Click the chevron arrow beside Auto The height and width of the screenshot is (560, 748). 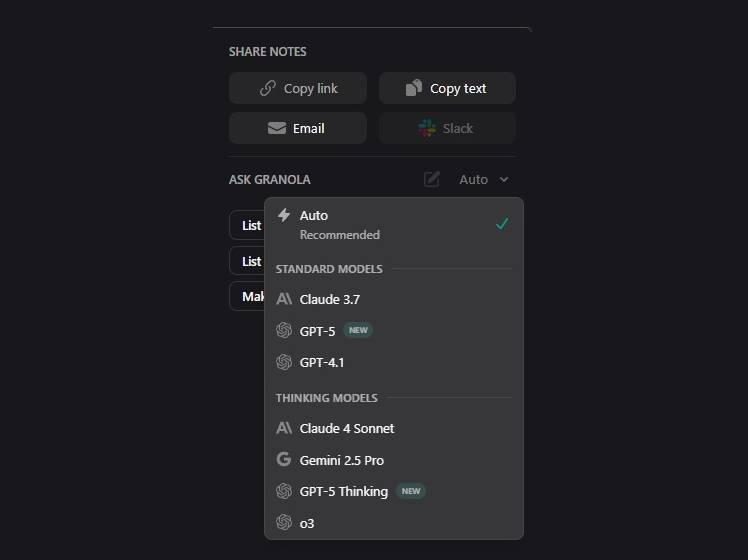(504, 180)
